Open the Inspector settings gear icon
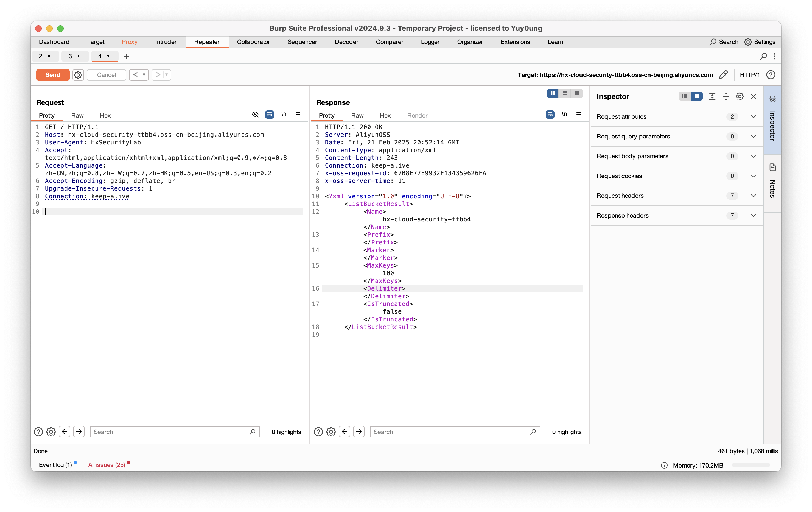This screenshot has height=512, width=812. pos(740,96)
